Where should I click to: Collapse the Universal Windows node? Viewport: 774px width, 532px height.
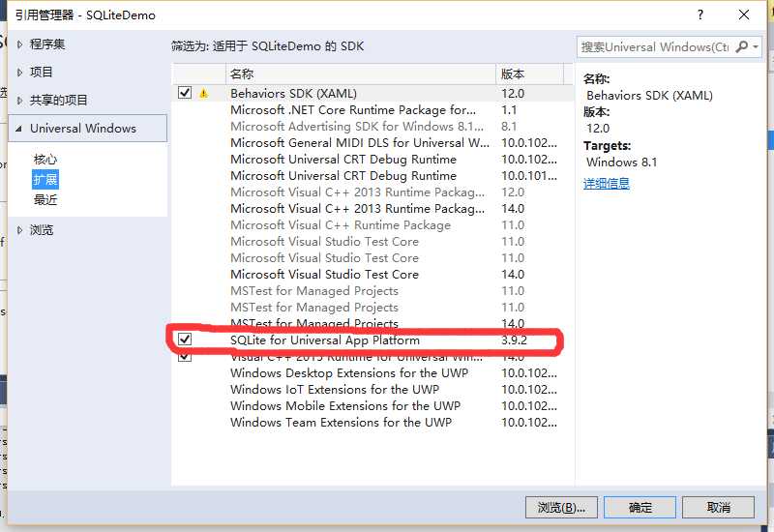coord(18,129)
